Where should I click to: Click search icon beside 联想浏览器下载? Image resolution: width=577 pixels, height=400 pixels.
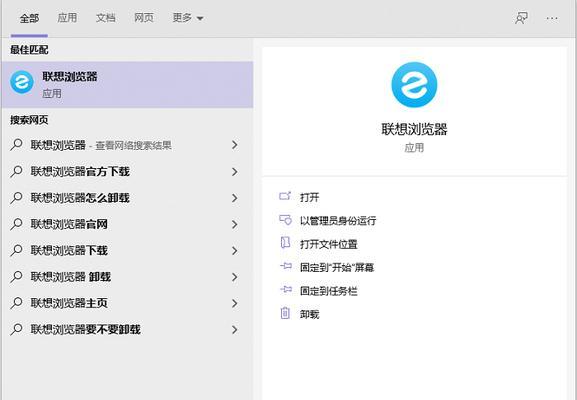16,251
